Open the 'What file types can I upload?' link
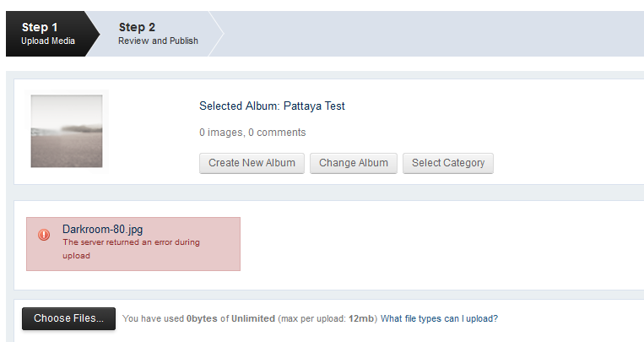The image size is (644, 342). click(x=439, y=318)
